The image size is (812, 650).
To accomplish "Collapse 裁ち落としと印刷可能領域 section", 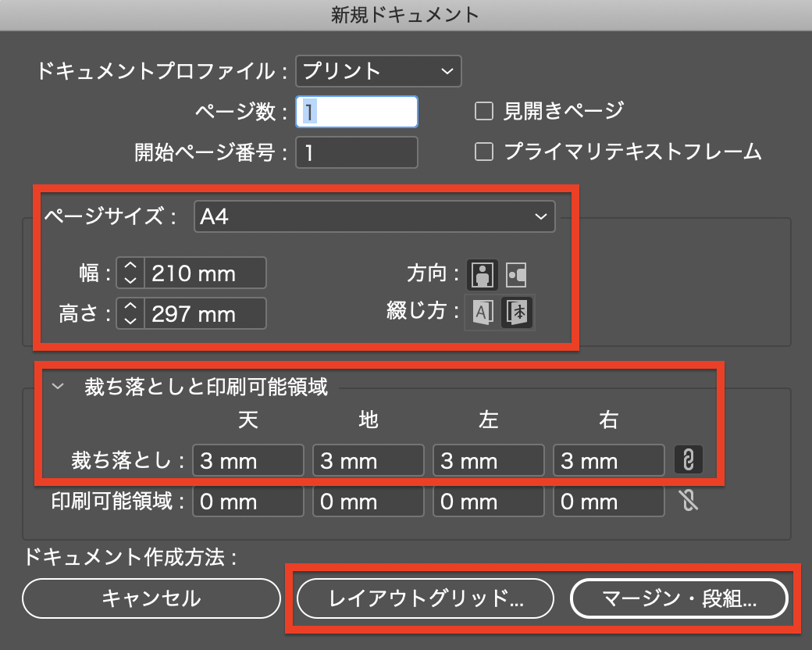I will [x=58, y=386].
